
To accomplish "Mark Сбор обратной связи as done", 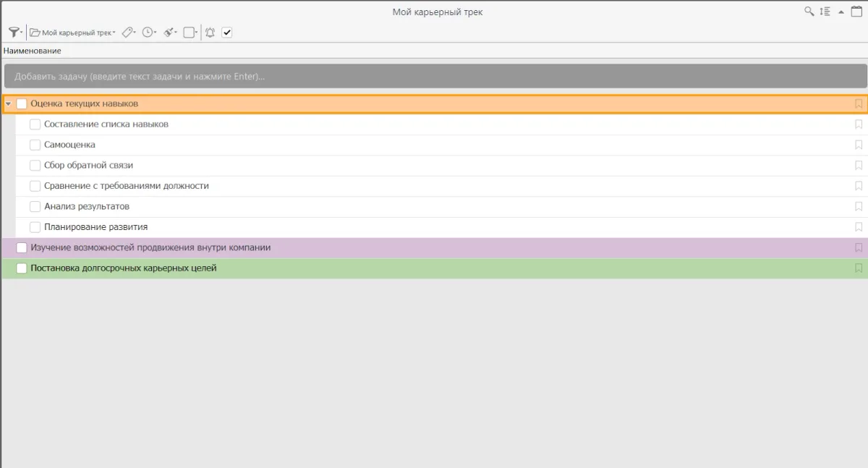I will (35, 166).
